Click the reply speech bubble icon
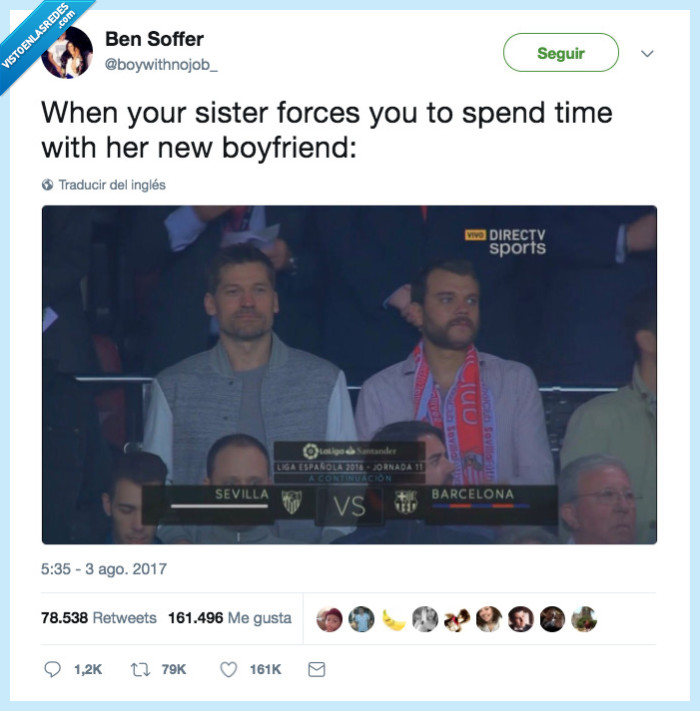The height and width of the screenshot is (711, 700). [52, 669]
